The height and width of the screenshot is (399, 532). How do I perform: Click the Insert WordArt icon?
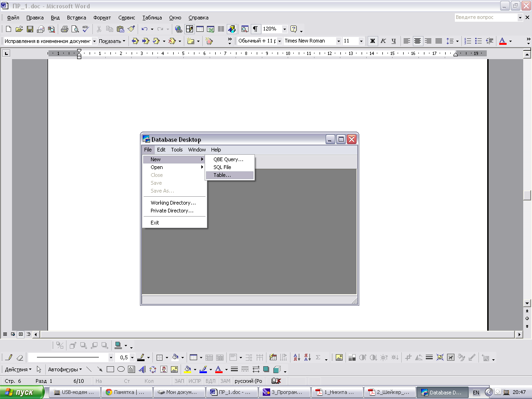click(142, 369)
